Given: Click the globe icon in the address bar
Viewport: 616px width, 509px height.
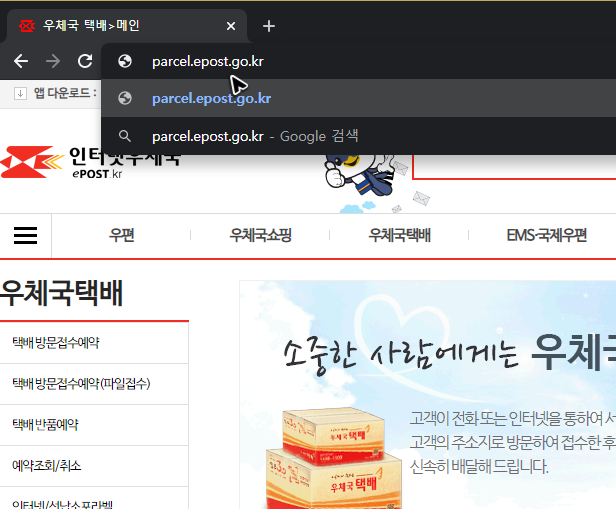Looking at the screenshot, I should point(125,61).
